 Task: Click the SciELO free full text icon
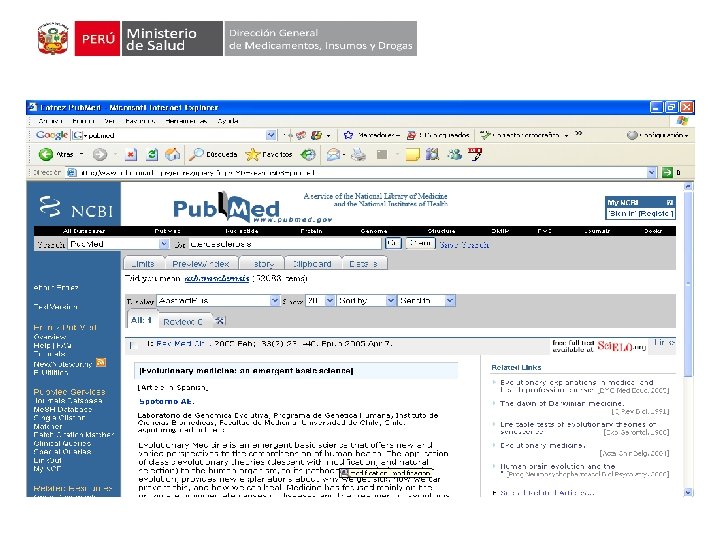pyautogui.click(x=599, y=346)
